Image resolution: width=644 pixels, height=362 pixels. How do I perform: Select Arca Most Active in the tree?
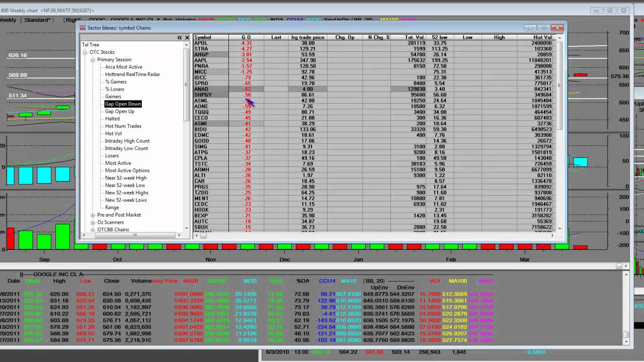coord(124,67)
